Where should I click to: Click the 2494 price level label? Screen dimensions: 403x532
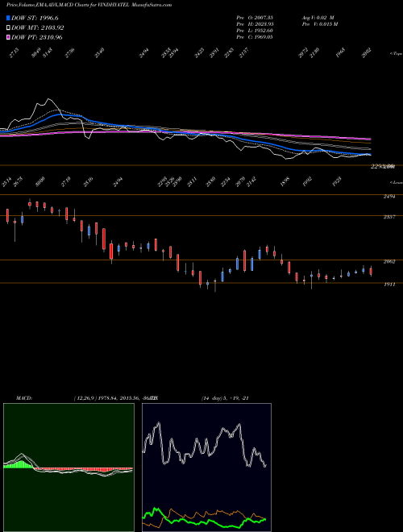tap(389, 197)
